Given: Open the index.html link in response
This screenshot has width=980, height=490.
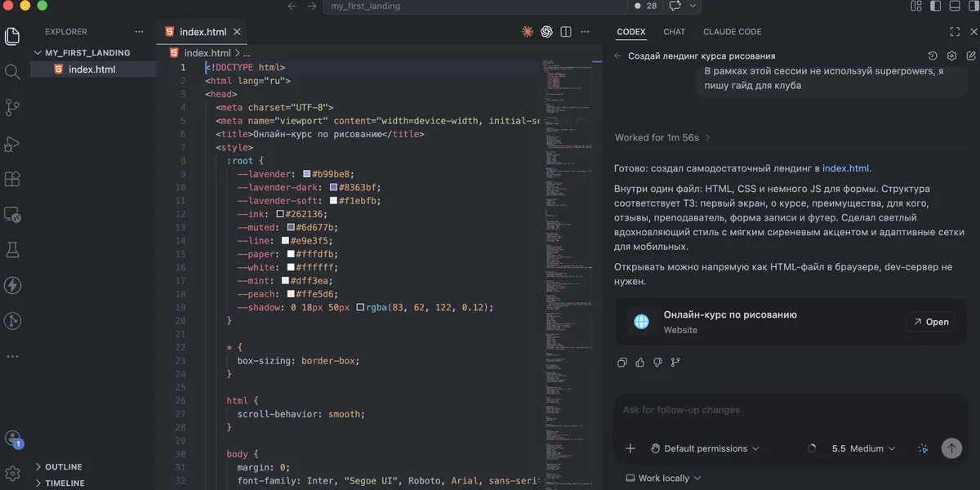Looking at the screenshot, I should pos(846,168).
